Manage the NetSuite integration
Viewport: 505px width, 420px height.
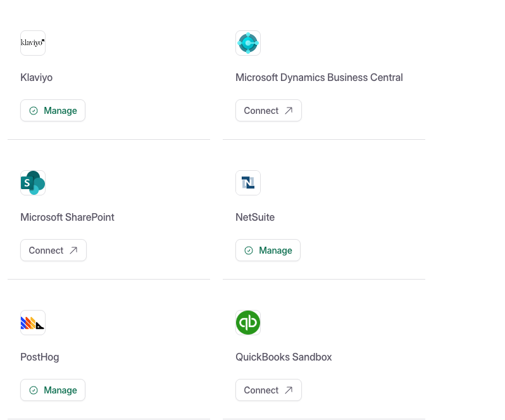[268, 250]
